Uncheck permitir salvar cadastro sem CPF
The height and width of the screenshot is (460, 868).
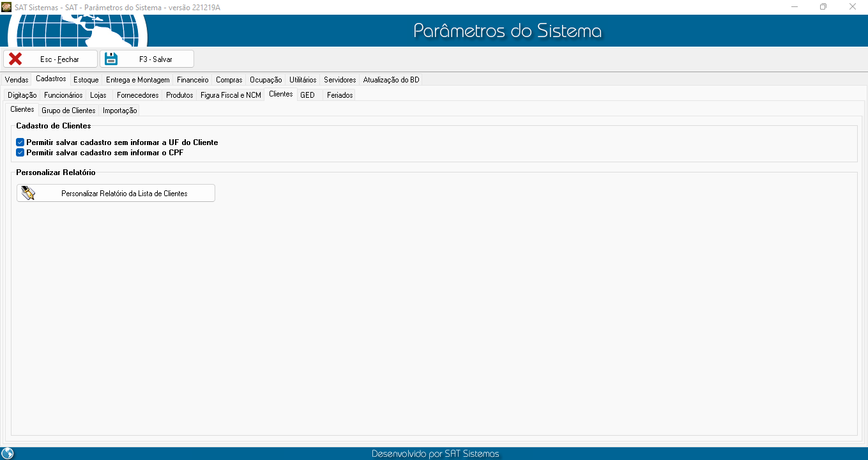(20, 153)
